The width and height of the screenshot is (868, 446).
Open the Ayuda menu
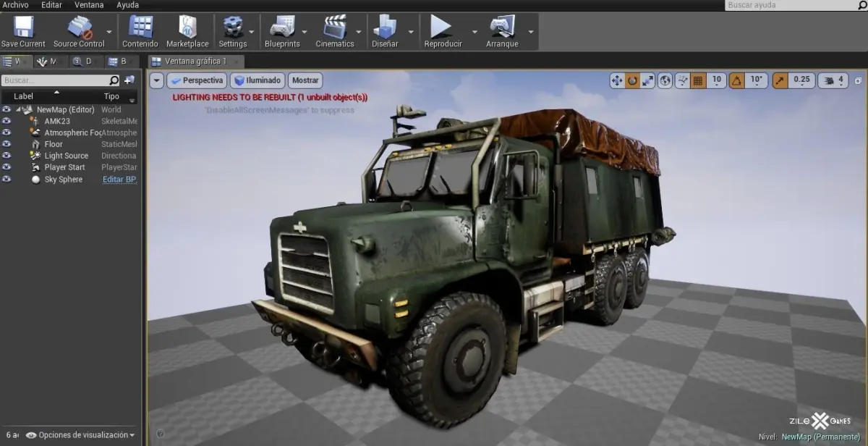click(x=128, y=5)
